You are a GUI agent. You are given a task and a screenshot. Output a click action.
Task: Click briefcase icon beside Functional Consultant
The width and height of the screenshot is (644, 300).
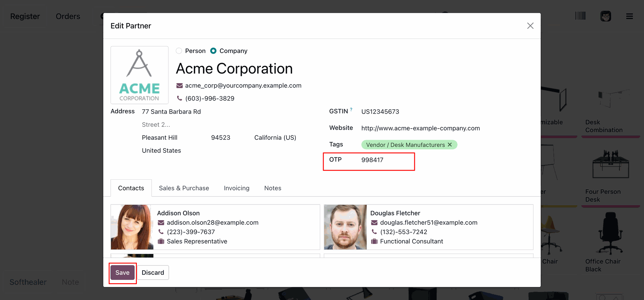(374, 241)
